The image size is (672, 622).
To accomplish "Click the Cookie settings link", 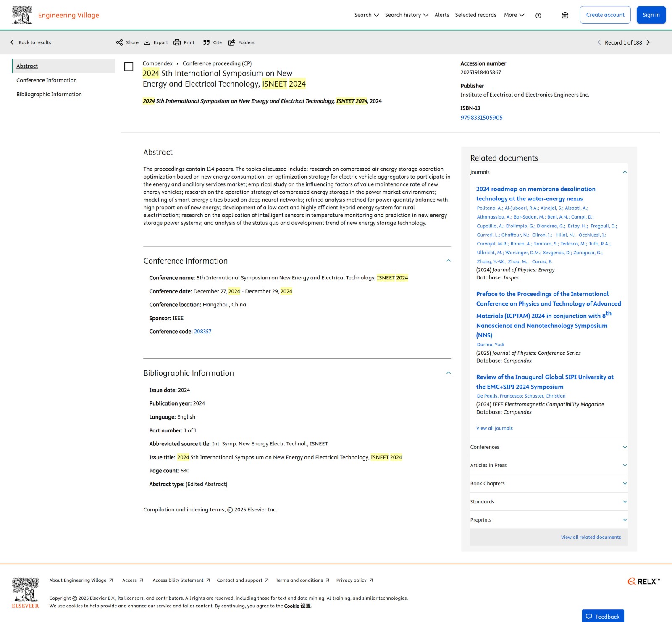I will (x=297, y=606).
